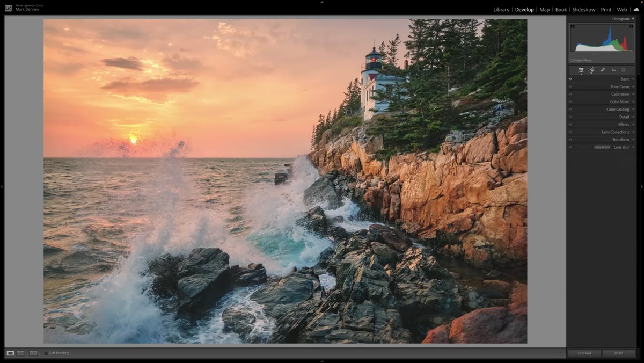644x363 pixels.
Task: Show the filmstrip using bottom arrow
Action: (x=322, y=361)
